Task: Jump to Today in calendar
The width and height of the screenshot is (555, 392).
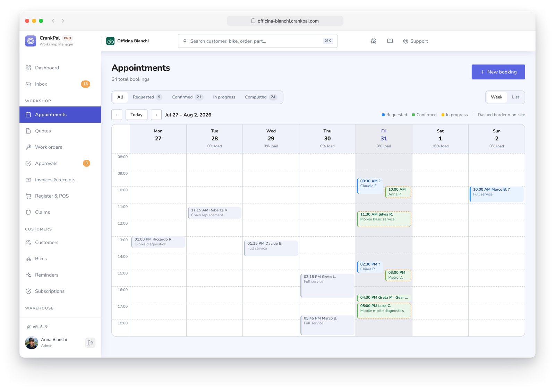Action: 136,115
